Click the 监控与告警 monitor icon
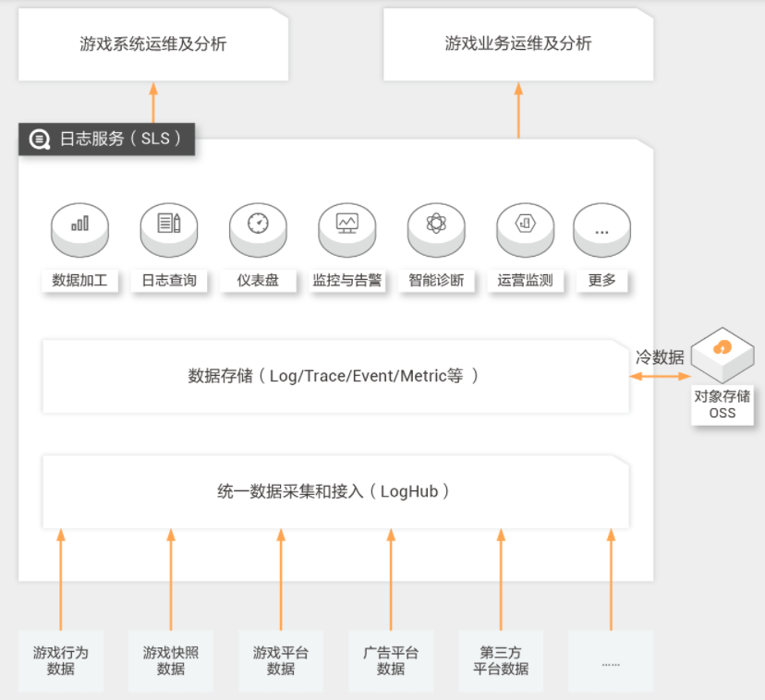 coord(346,230)
